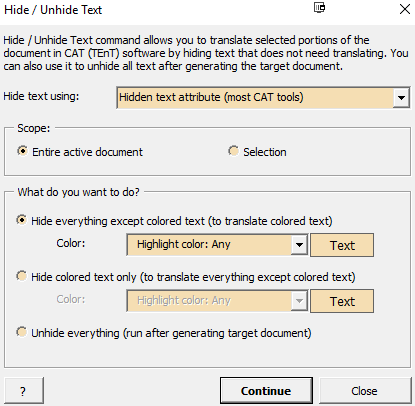415x406 pixels.
Task: Expand the disabled second Highlight color dropdown
Action: (299, 301)
